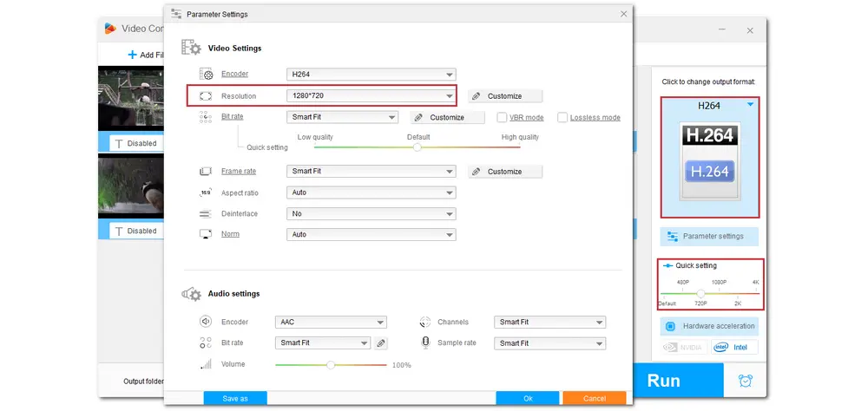Screen dimensions: 868x411
Task: Click Customize button next to Bit rate
Action: (x=447, y=117)
